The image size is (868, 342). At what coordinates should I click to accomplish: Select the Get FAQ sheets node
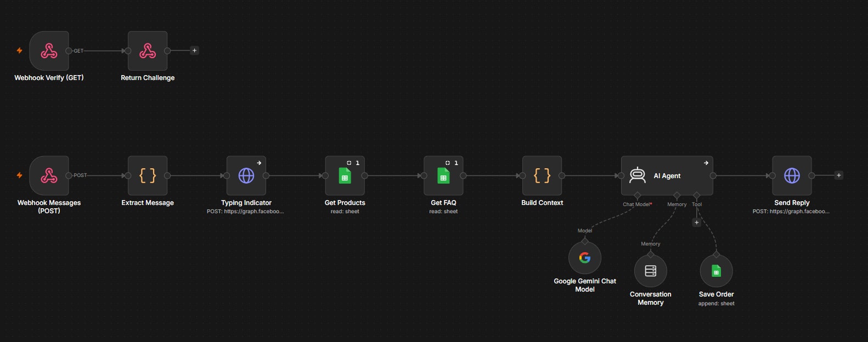[443, 176]
